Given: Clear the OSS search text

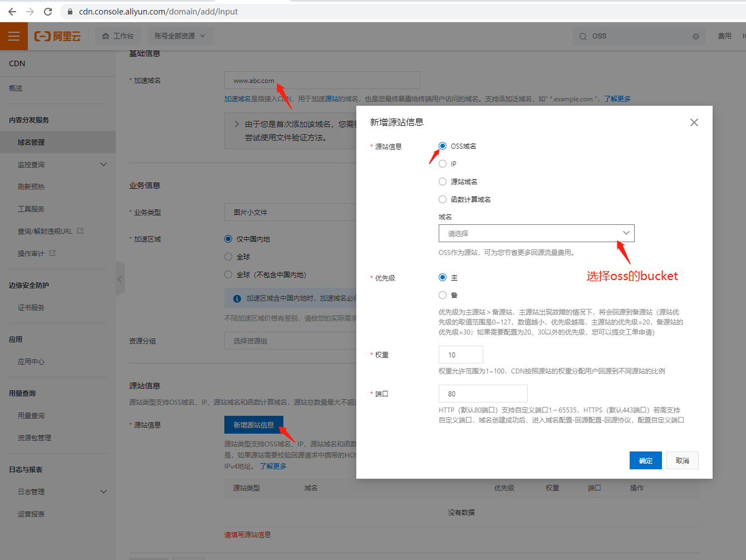Looking at the screenshot, I should click(696, 36).
